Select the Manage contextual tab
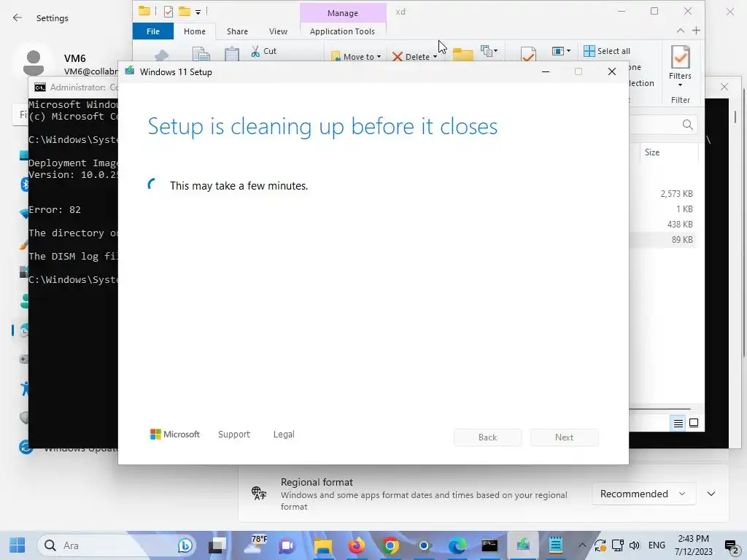 click(x=343, y=13)
